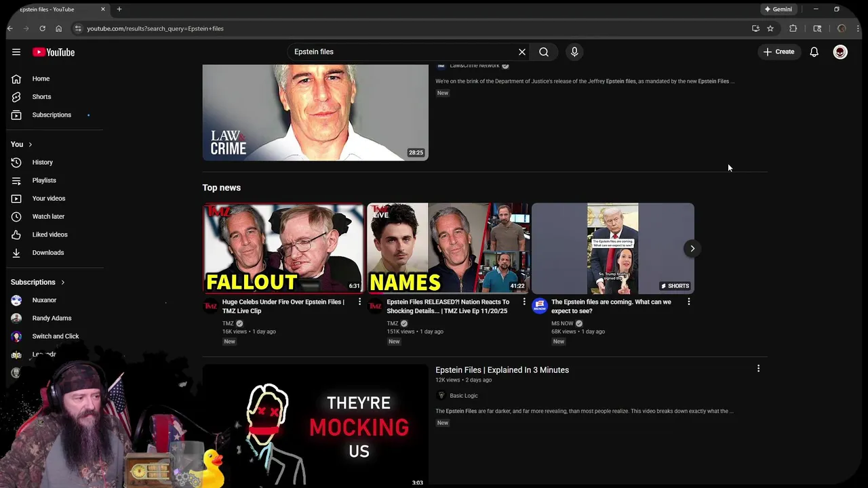This screenshot has width=868, height=488.
Task: Play the TMZ NAMES video thumbnail
Action: coord(448,248)
